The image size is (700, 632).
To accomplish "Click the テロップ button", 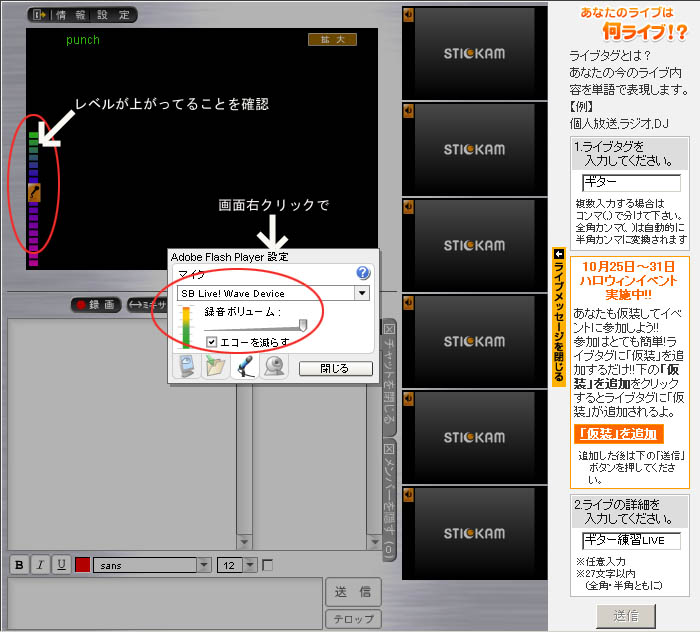I will point(353,619).
